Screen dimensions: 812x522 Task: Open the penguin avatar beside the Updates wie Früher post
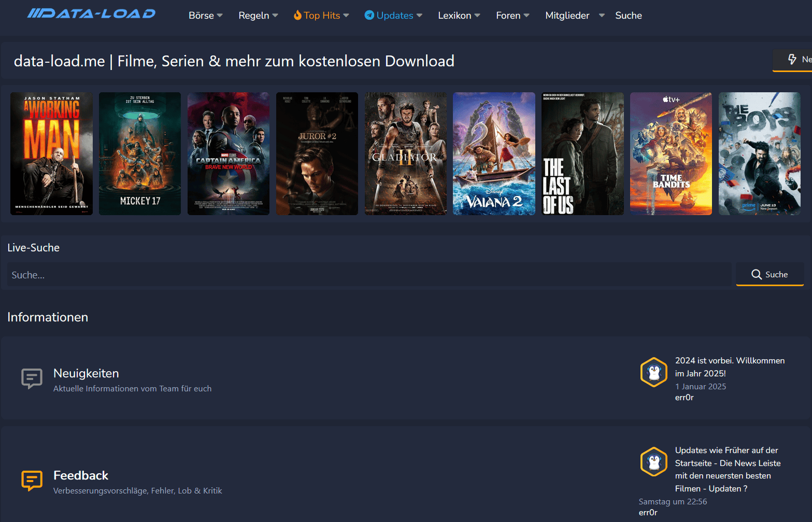tap(654, 462)
